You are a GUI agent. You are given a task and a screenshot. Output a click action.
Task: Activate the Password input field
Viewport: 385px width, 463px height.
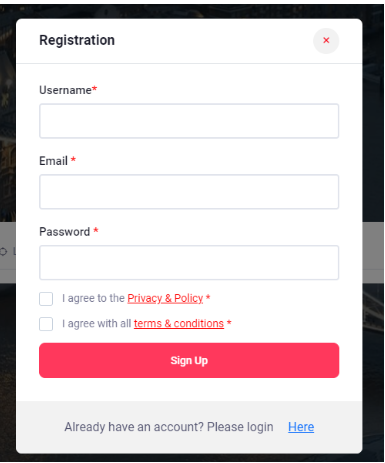(189, 263)
